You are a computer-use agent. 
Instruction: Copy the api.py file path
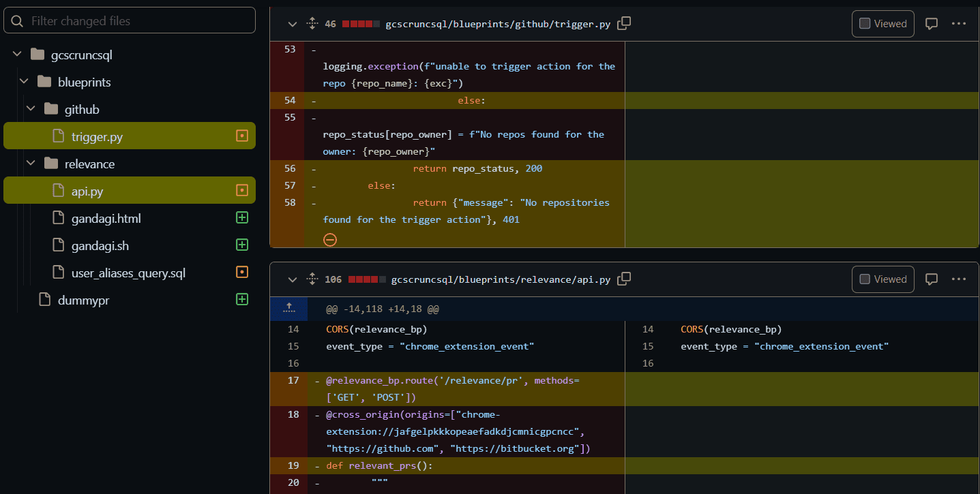coord(623,279)
